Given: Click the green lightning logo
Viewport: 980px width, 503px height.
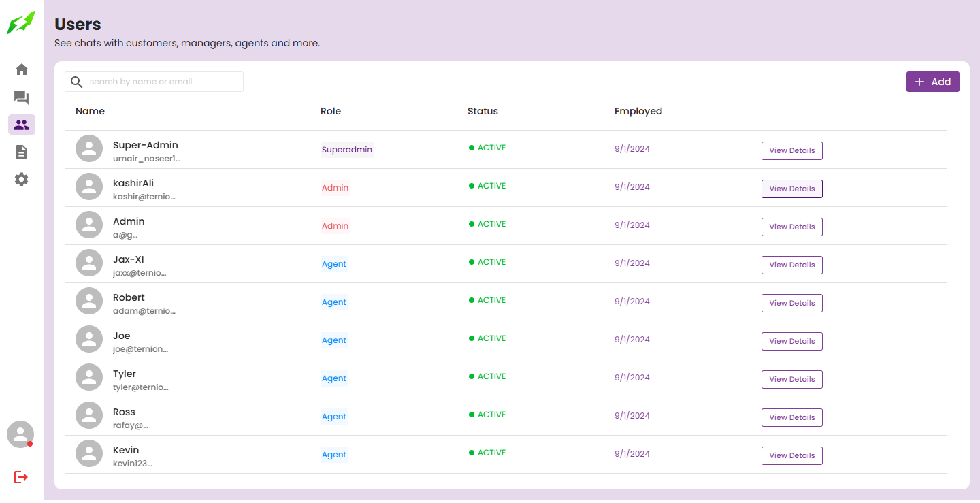Looking at the screenshot, I should pos(20,22).
